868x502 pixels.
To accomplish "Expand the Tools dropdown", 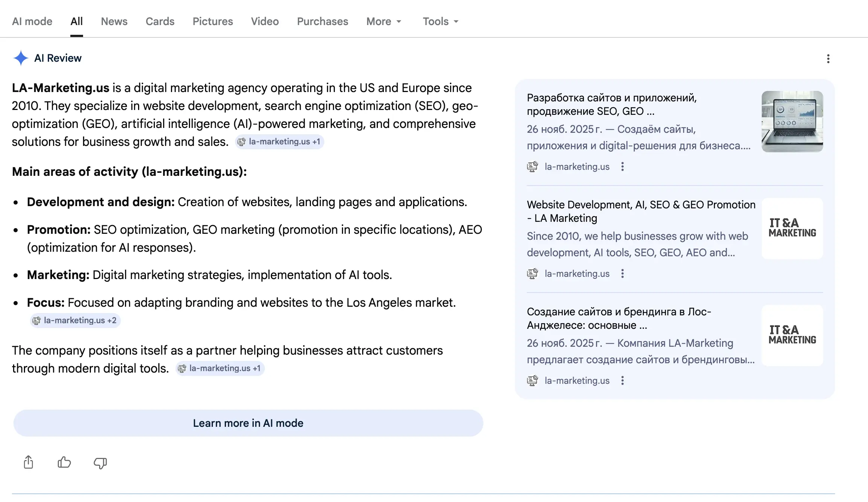I will (440, 21).
